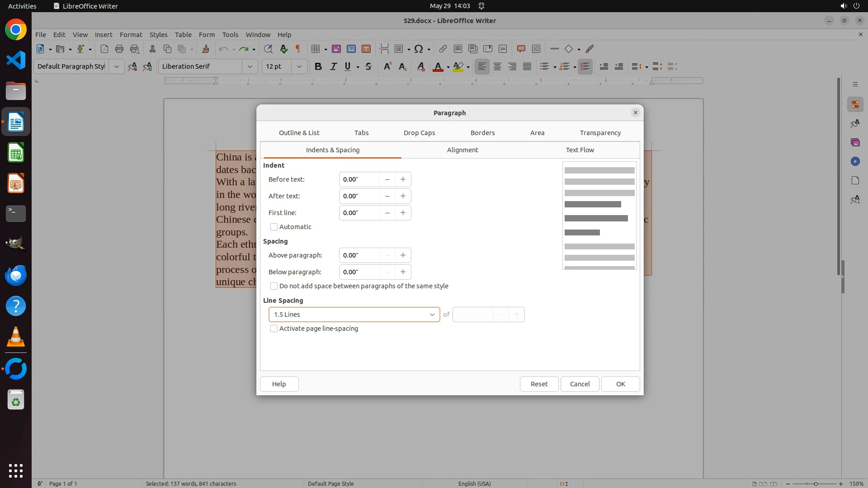Open the Format menu
The width and height of the screenshot is (868, 488).
click(x=131, y=34)
